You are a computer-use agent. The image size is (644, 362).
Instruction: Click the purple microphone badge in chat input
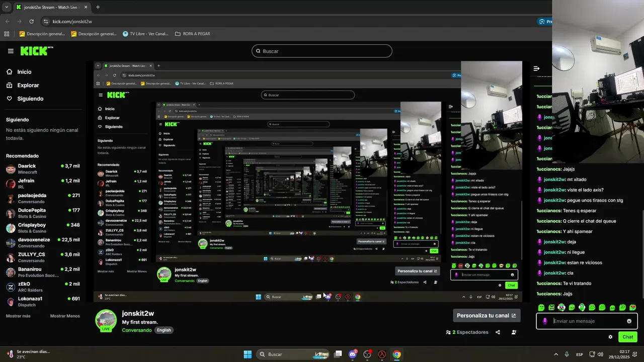point(545,321)
